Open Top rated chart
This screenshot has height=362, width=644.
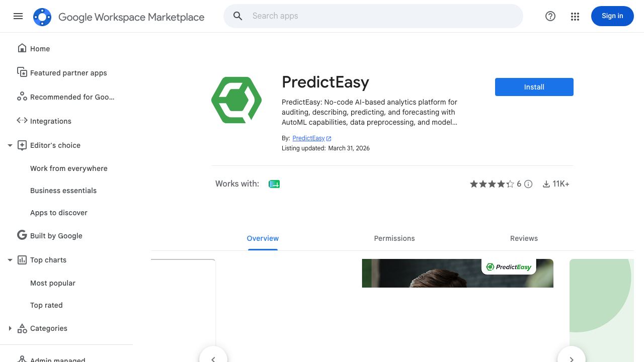point(46,305)
